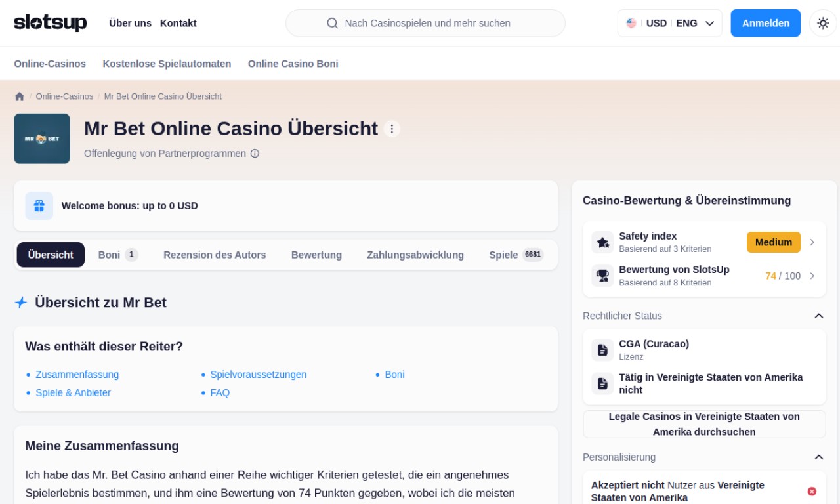Collapse the Rechtlicher Status section
This screenshot has width=840, height=504.
(818, 316)
